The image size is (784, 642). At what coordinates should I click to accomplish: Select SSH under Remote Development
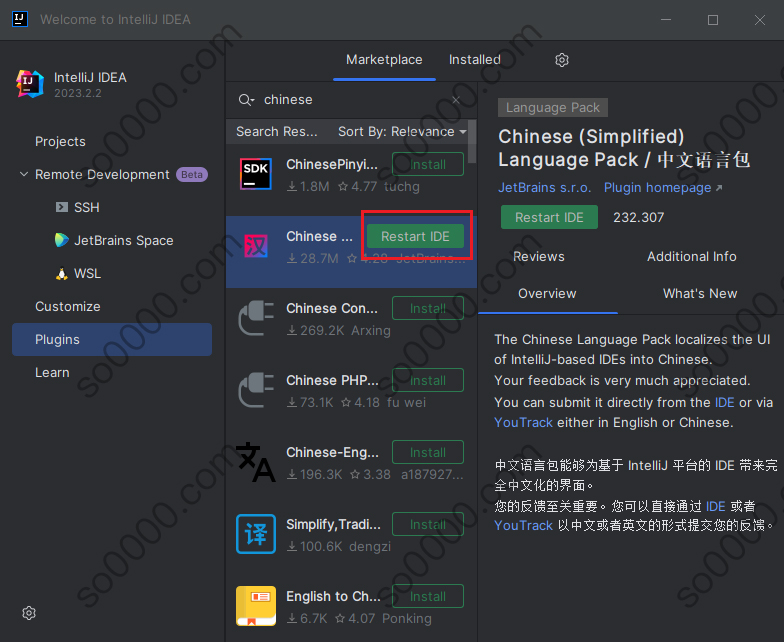coord(86,207)
